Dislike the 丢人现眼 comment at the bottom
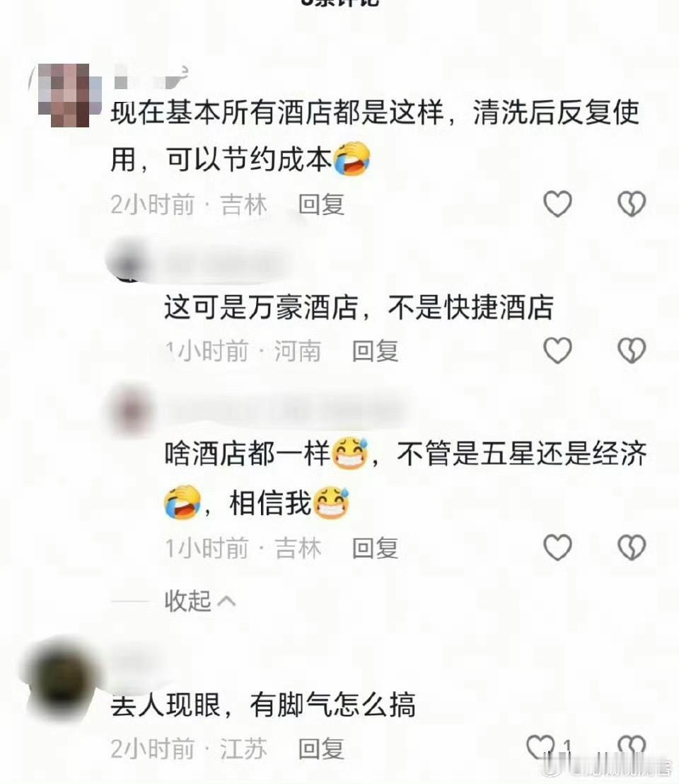679x784 pixels. pos(632,748)
